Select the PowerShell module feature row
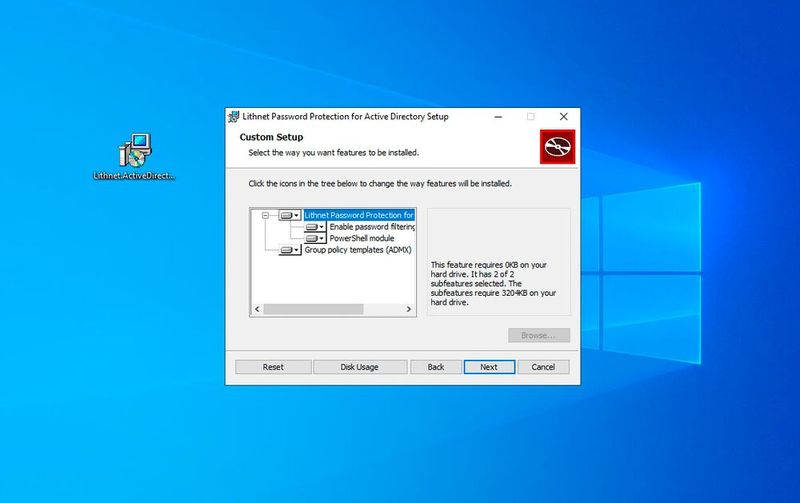 362,238
